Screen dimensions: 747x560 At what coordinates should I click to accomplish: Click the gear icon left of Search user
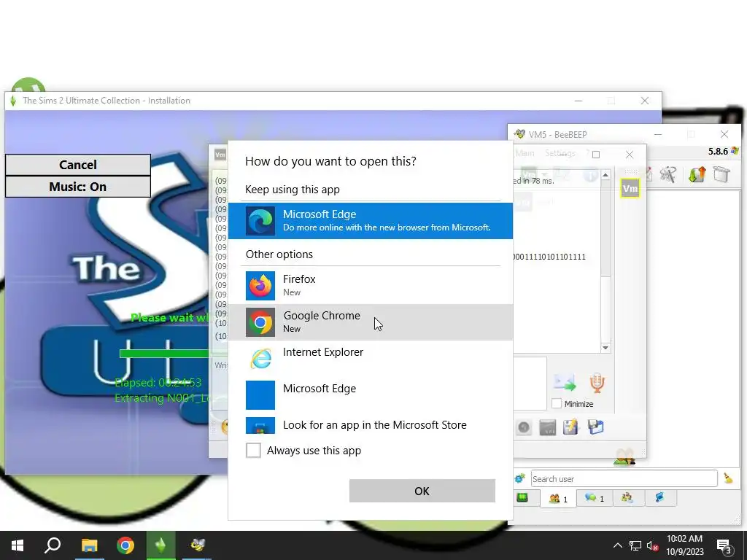[519, 478]
